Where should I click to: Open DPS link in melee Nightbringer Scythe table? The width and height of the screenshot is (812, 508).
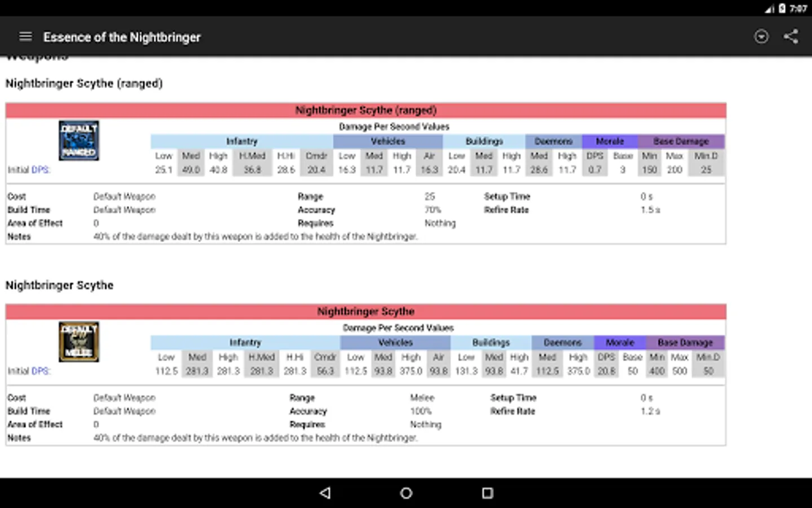point(40,371)
